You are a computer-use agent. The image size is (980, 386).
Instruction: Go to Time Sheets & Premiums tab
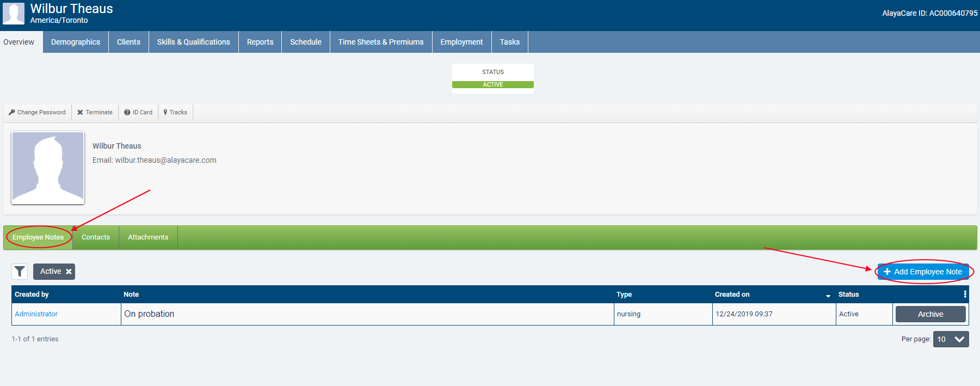coord(381,42)
